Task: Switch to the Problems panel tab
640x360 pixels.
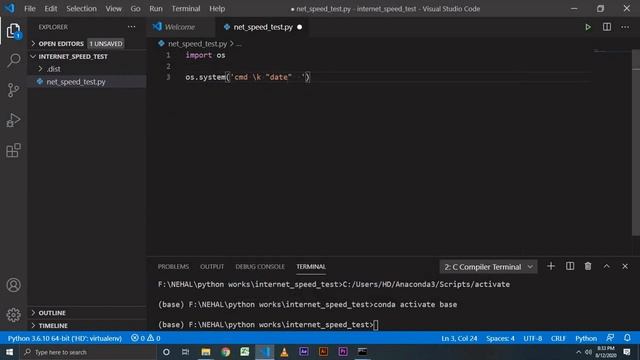Action: [x=173, y=267]
